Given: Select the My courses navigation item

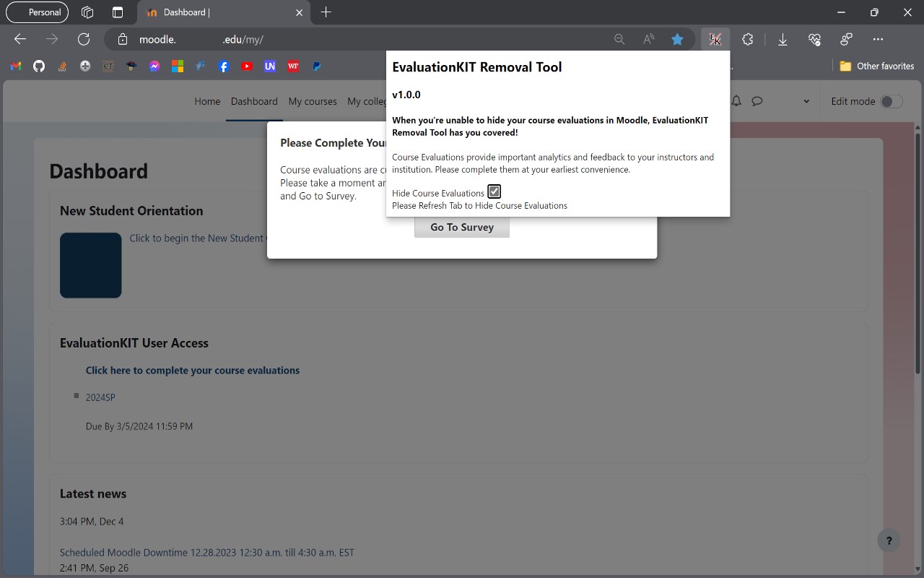Looking at the screenshot, I should click(x=313, y=101).
